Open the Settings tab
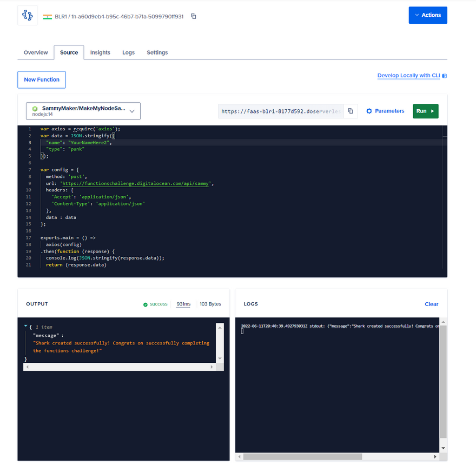 click(x=157, y=52)
